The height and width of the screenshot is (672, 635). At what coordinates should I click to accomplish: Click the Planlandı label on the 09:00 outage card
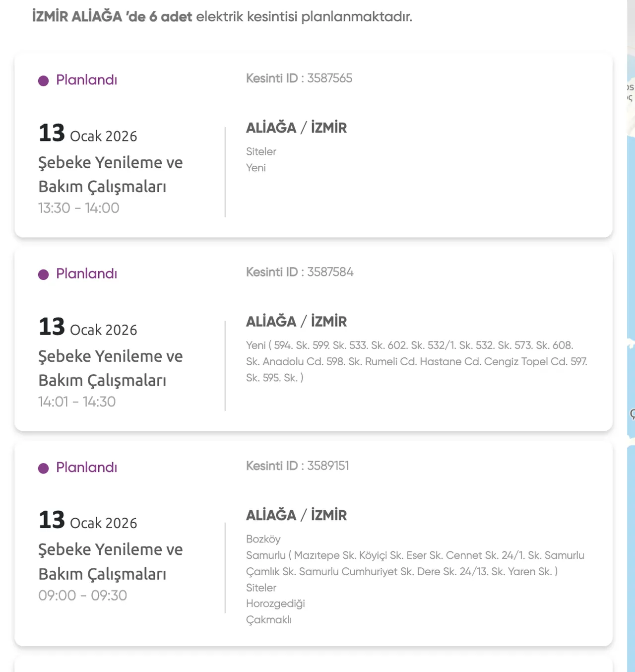pyautogui.click(x=86, y=467)
